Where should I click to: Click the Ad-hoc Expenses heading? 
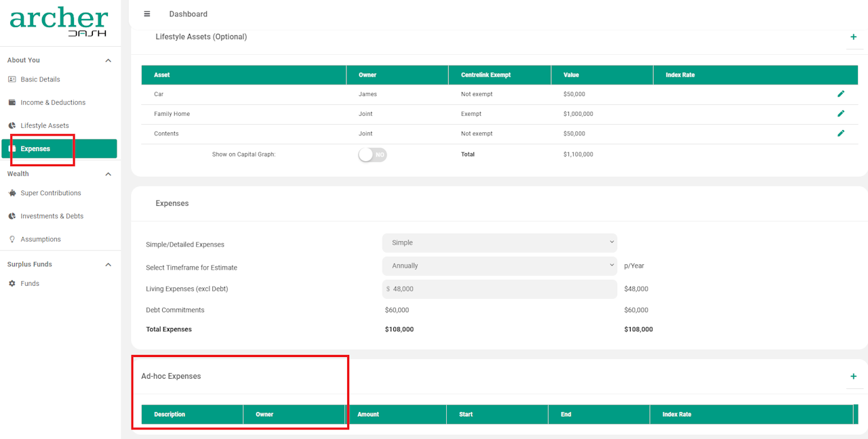coord(171,376)
